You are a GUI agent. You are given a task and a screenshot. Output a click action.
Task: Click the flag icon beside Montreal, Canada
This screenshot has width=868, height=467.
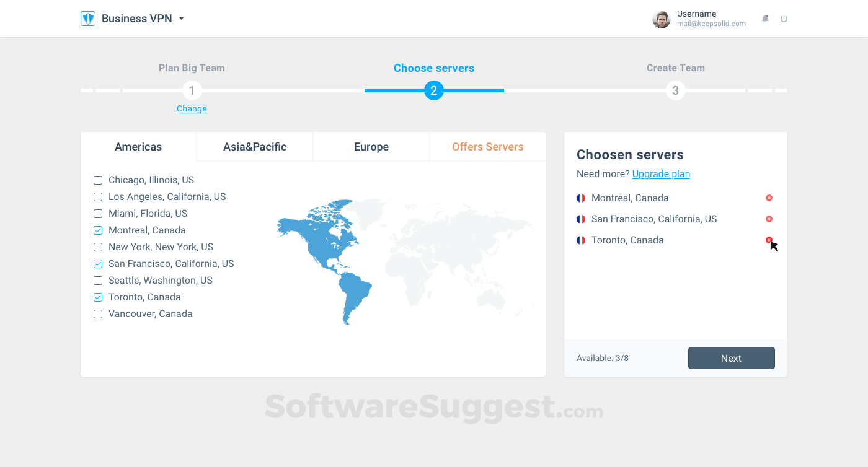tap(581, 198)
